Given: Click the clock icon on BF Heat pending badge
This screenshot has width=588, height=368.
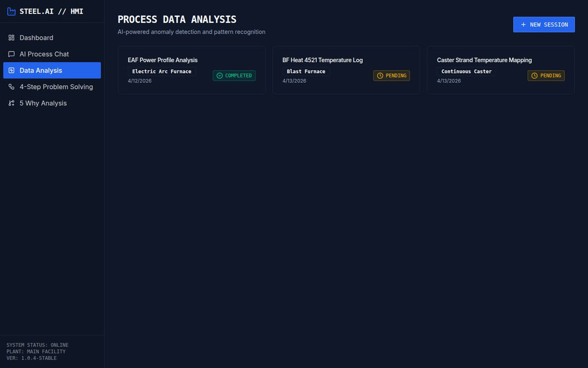Looking at the screenshot, I should [379, 75].
